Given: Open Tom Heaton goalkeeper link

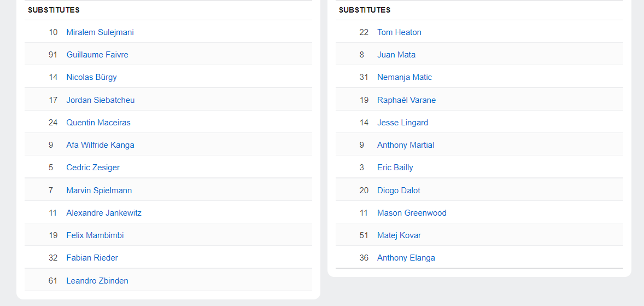Looking at the screenshot, I should 399,32.
